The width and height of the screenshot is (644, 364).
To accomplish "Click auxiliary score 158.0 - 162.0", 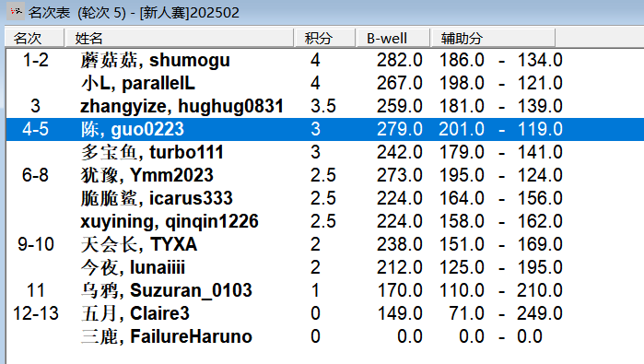I will pos(500,221).
